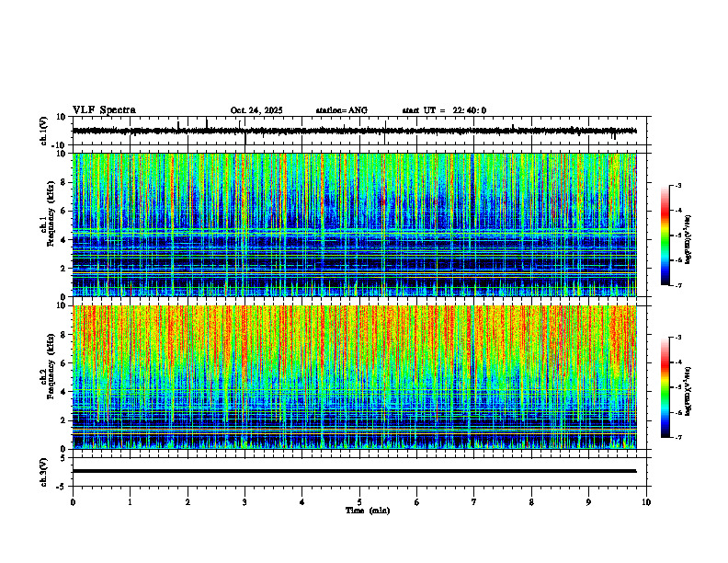
Task: Click the "-5" tick on ch.3(V) axis
Action: pos(63,487)
